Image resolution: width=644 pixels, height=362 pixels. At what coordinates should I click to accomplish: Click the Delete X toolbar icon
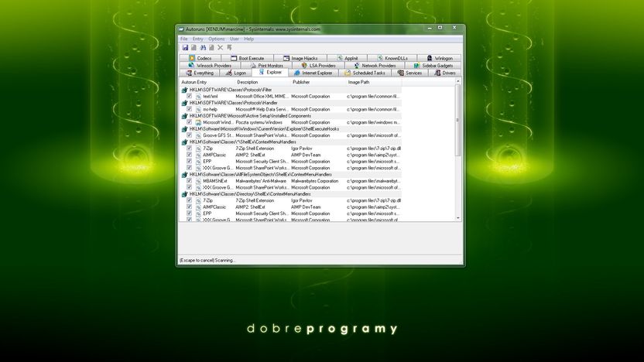(220, 48)
